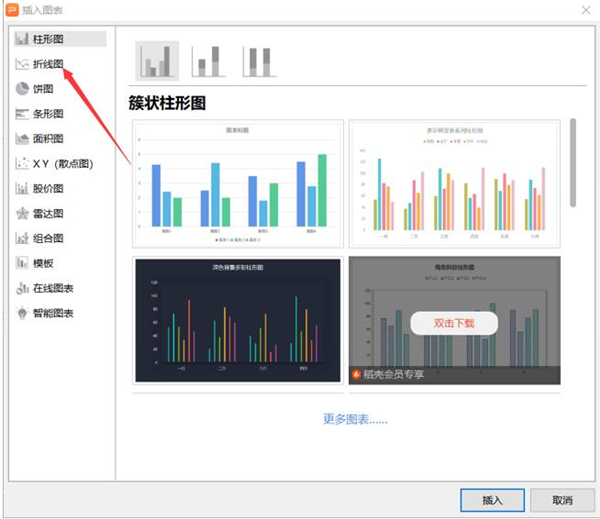Click the 双击下载 download button

click(454, 323)
